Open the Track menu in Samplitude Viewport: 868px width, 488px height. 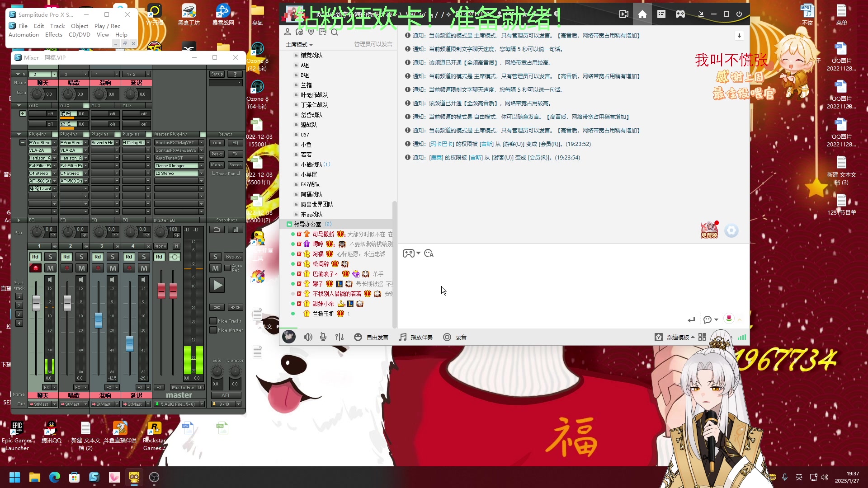click(57, 26)
